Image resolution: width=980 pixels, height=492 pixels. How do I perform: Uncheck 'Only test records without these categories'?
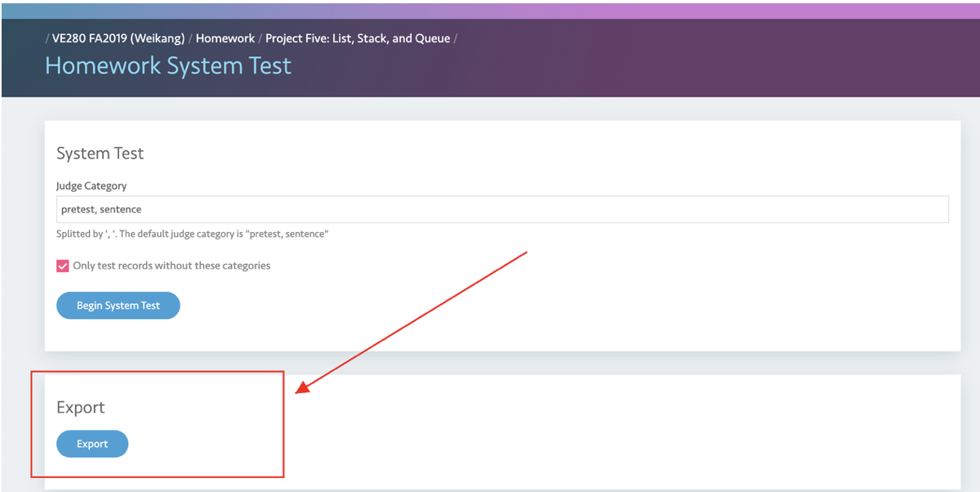point(62,266)
